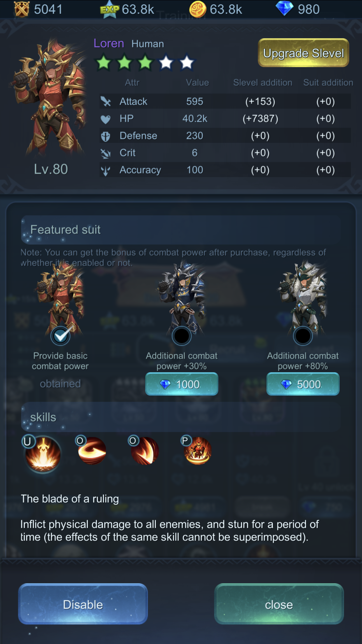362x644 pixels.
Task: Toggle the checked basic suit selector
Action: (x=60, y=336)
